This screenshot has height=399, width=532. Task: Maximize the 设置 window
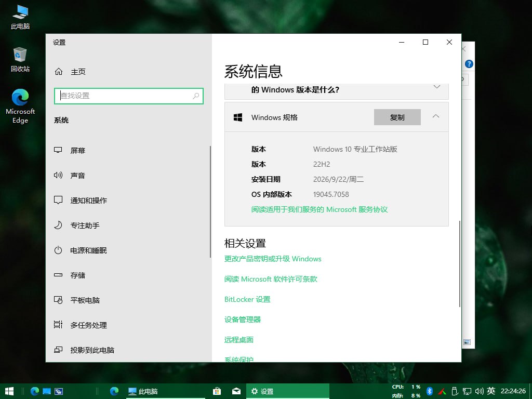[425, 42]
